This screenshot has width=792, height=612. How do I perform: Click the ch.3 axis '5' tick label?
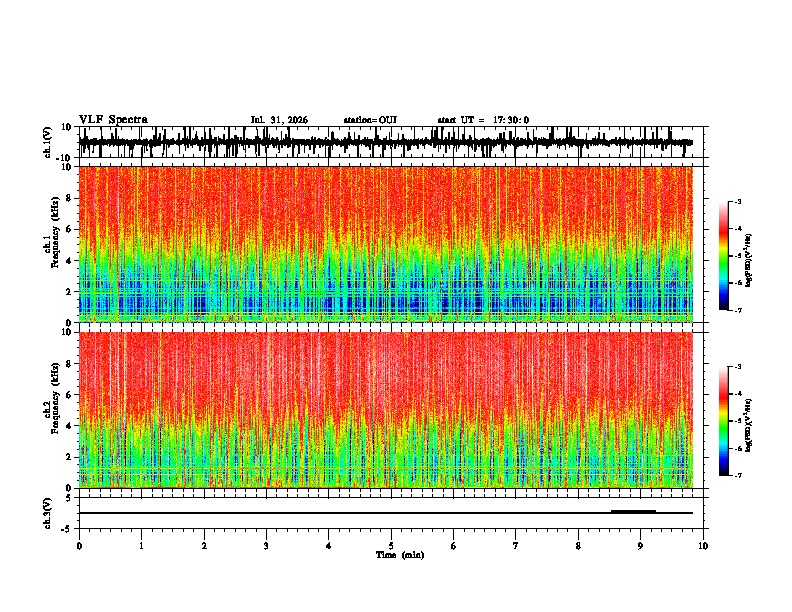[69, 498]
